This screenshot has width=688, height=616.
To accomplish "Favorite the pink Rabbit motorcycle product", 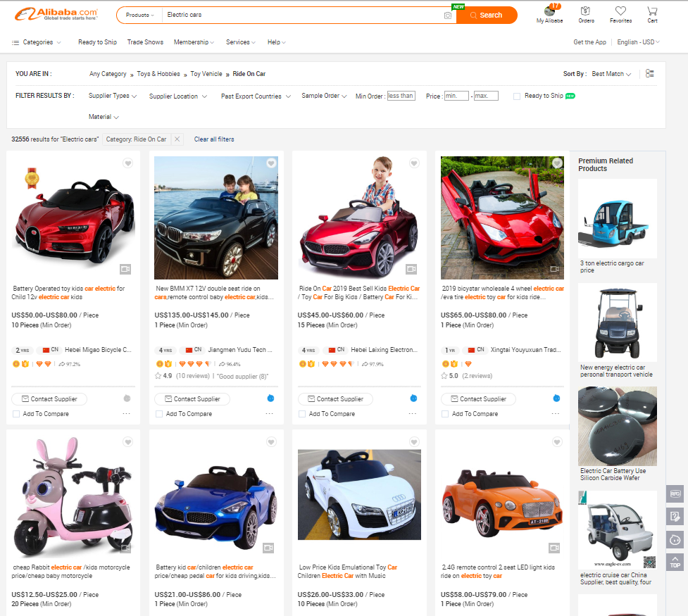I will (127, 442).
